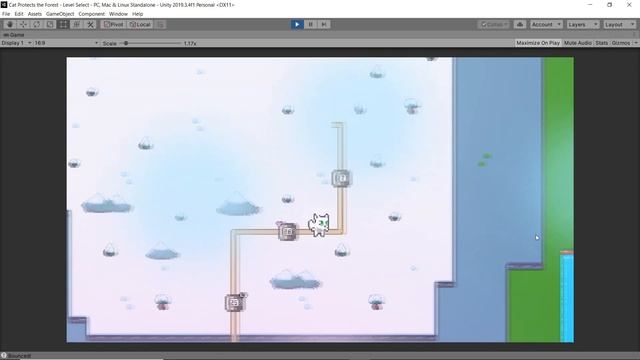This screenshot has height=360, width=640.
Task: Toggle Maximize On Play
Action: pos(538,43)
